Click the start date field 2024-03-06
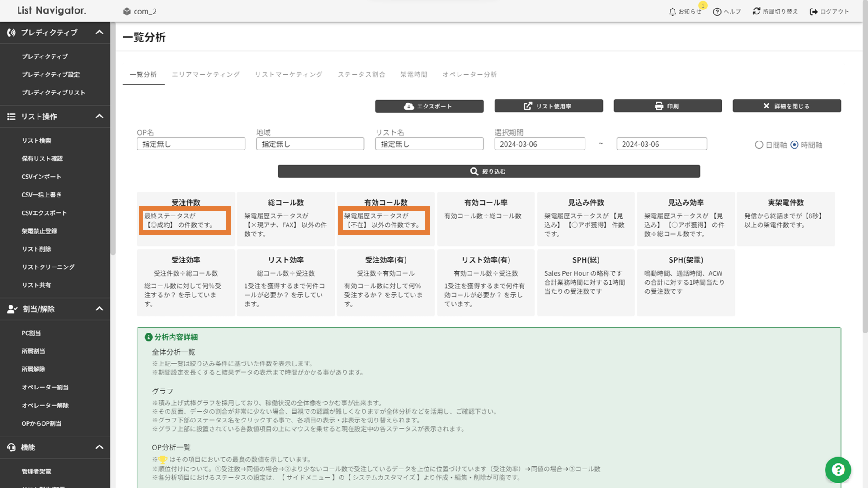Screen dimensions: 868x488 (x=539, y=144)
